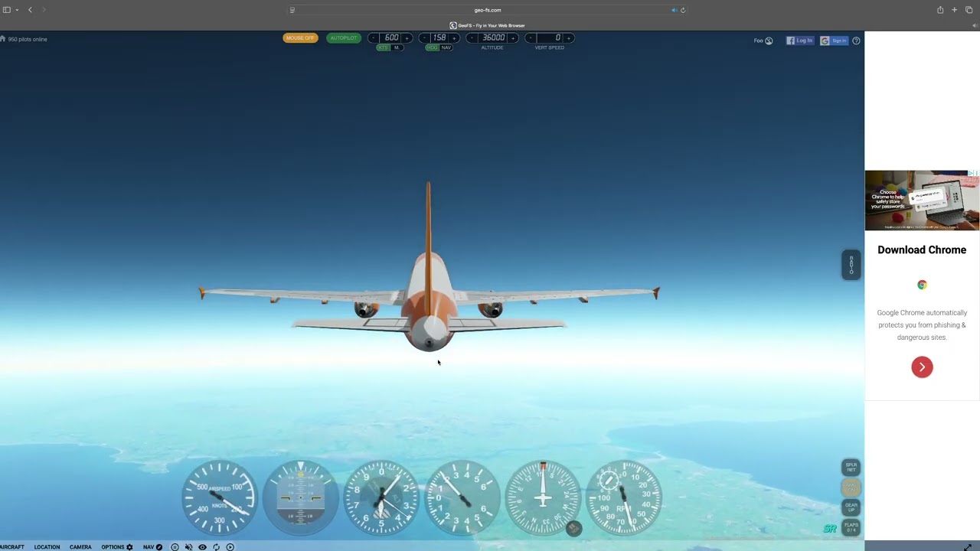This screenshot has height=551, width=980.
Task: Open the NAV map panel
Action: [x=152, y=547]
